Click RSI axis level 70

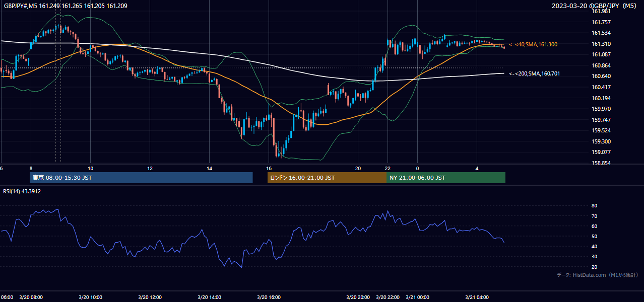pyautogui.click(x=594, y=216)
